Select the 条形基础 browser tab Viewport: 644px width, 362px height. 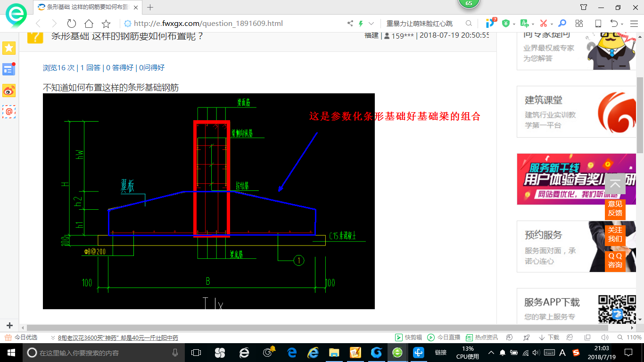click(x=88, y=7)
